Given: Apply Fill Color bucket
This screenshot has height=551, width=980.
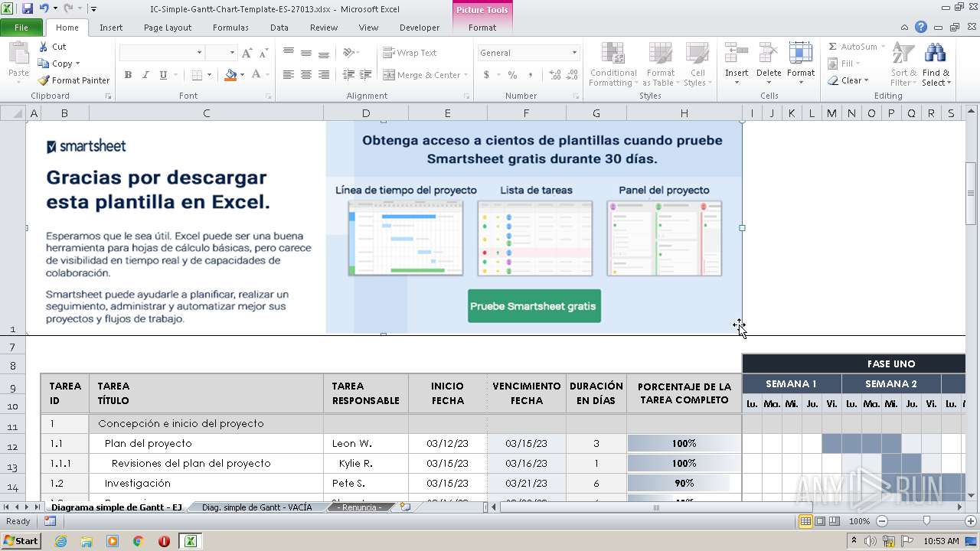Looking at the screenshot, I should pyautogui.click(x=230, y=75).
